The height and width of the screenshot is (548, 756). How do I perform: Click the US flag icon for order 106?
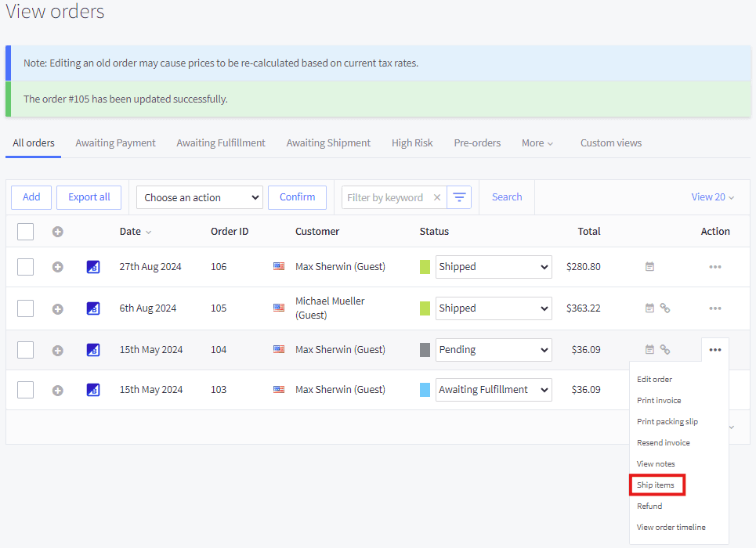[279, 266]
